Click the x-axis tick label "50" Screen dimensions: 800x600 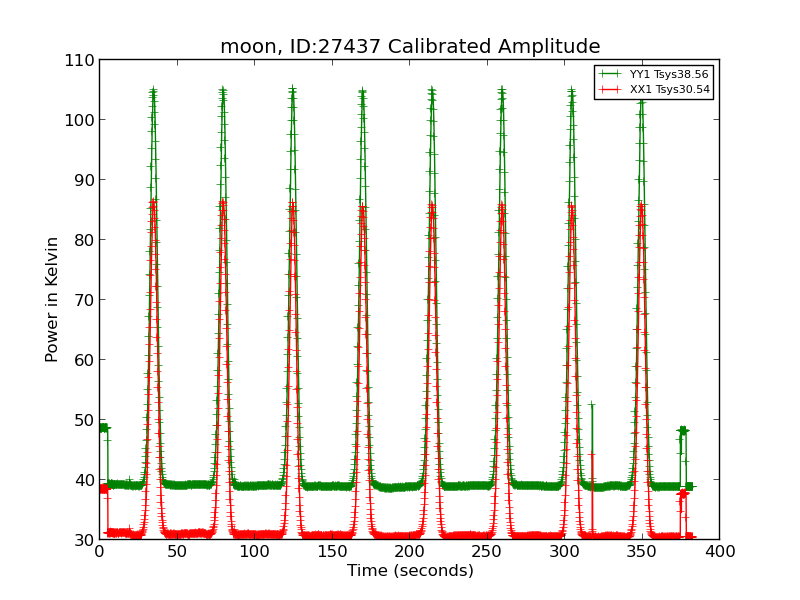tap(177, 552)
